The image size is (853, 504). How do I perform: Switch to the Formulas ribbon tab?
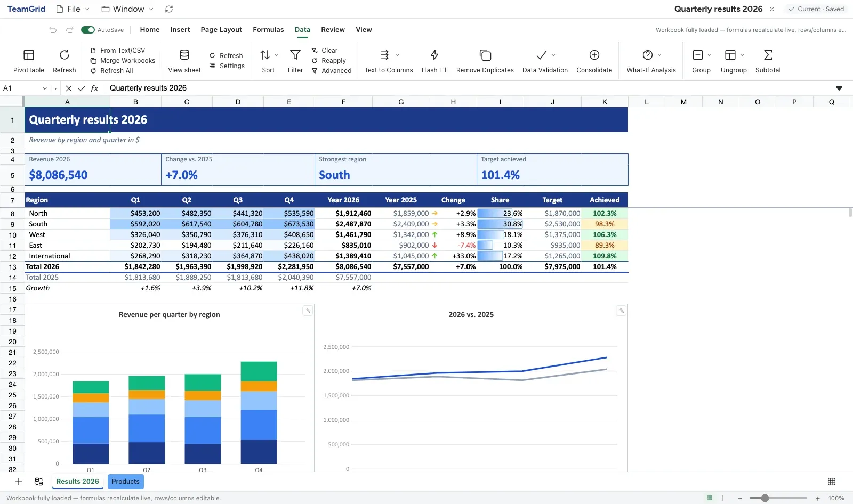tap(268, 30)
